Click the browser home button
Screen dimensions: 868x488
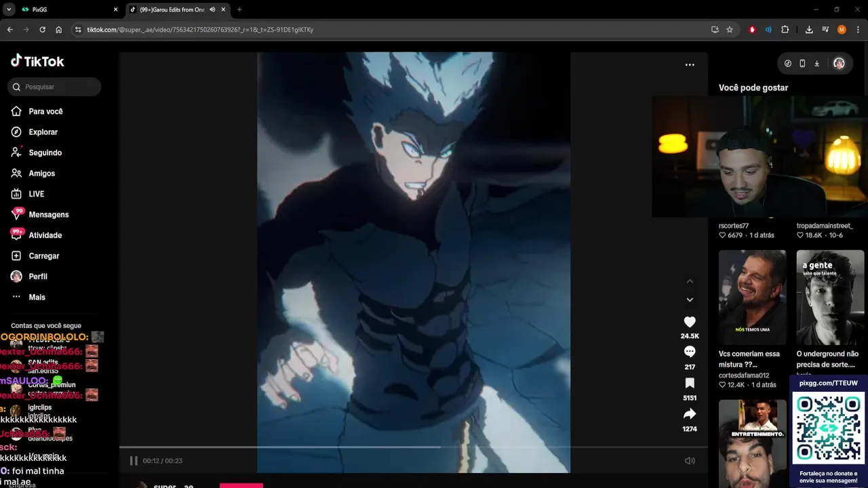[59, 30]
